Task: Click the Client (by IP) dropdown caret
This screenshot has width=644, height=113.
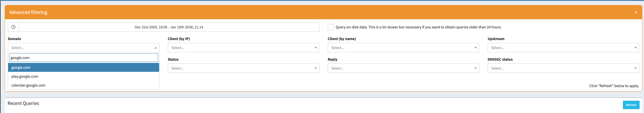Action: (315, 47)
